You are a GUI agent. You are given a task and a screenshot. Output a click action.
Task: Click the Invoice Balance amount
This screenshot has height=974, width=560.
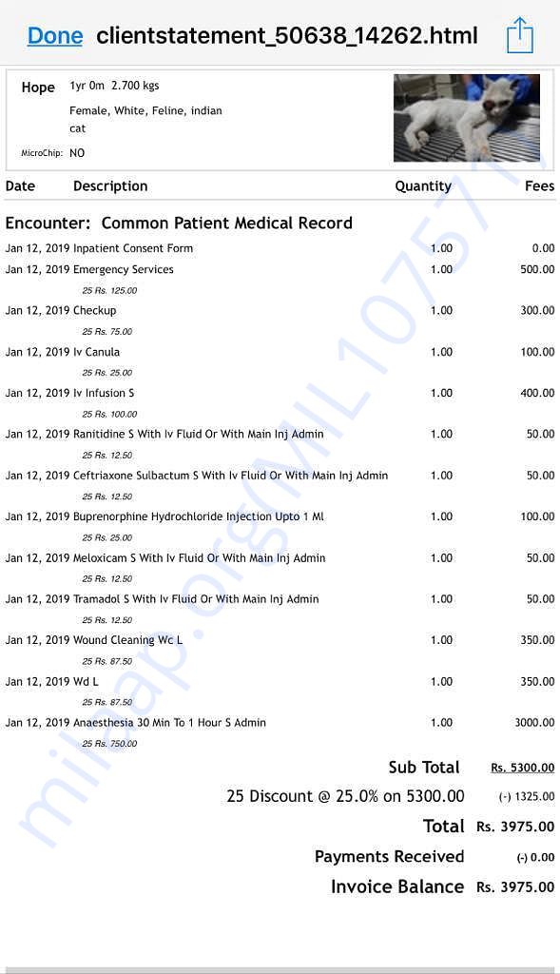[515, 887]
